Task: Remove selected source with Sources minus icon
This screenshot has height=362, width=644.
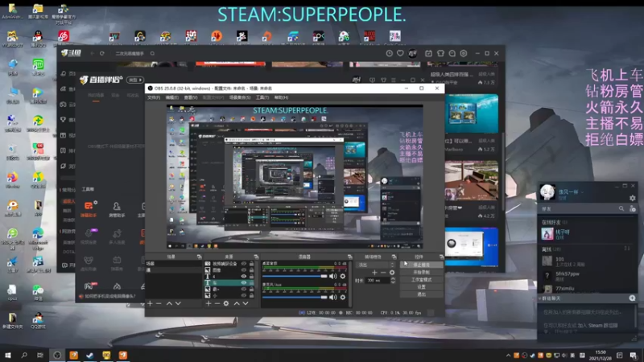Action: pyautogui.click(x=217, y=303)
